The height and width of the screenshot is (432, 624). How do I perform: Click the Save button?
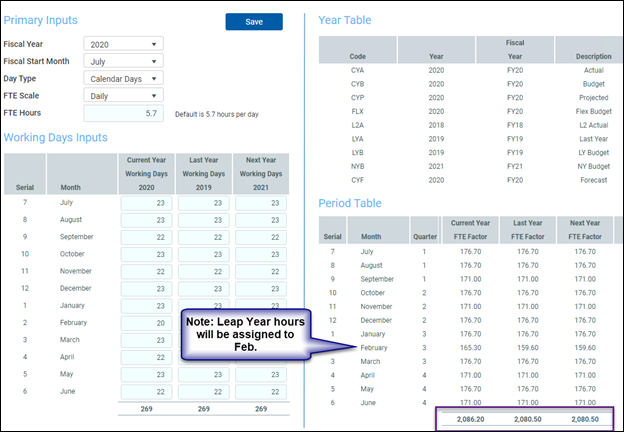pos(254,21)
